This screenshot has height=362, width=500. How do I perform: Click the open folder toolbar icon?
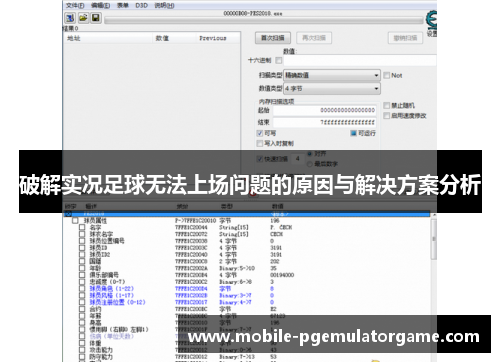[83, 18]
